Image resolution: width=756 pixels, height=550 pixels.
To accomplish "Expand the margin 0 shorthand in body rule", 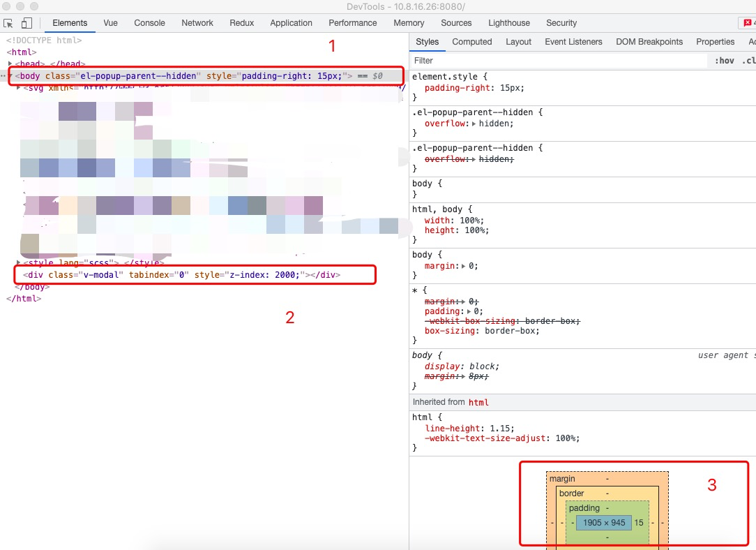I will pyautogui.click(x=464, y=267).
